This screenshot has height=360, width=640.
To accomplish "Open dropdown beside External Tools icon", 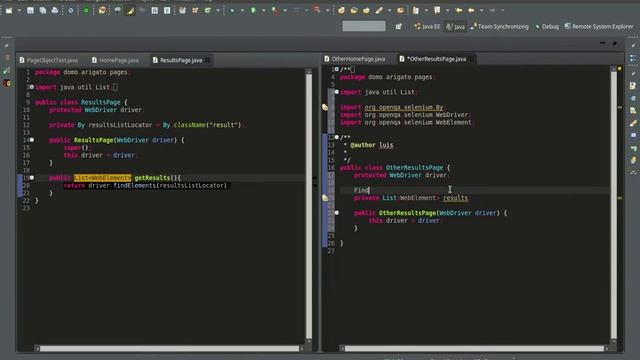I will (285, 10).
